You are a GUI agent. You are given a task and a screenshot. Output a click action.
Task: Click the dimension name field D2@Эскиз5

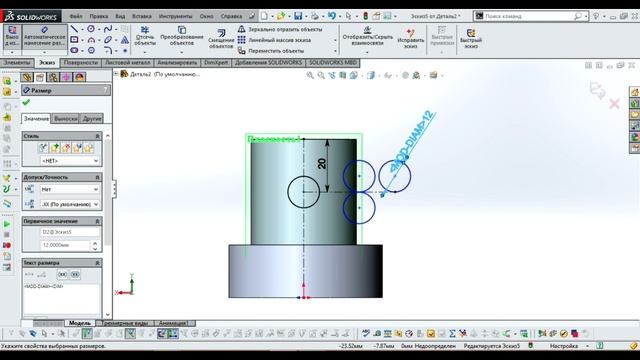tap(70, 232)
